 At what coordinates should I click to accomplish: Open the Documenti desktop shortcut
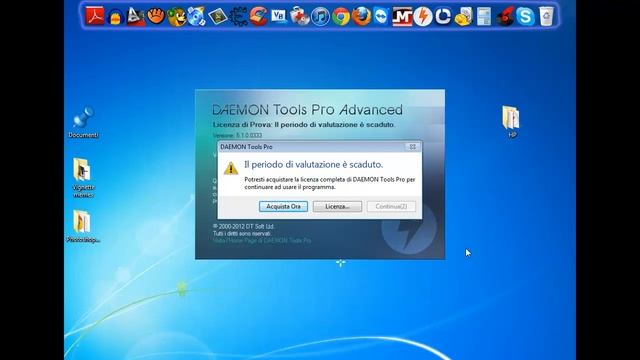[x=83, y=123]
